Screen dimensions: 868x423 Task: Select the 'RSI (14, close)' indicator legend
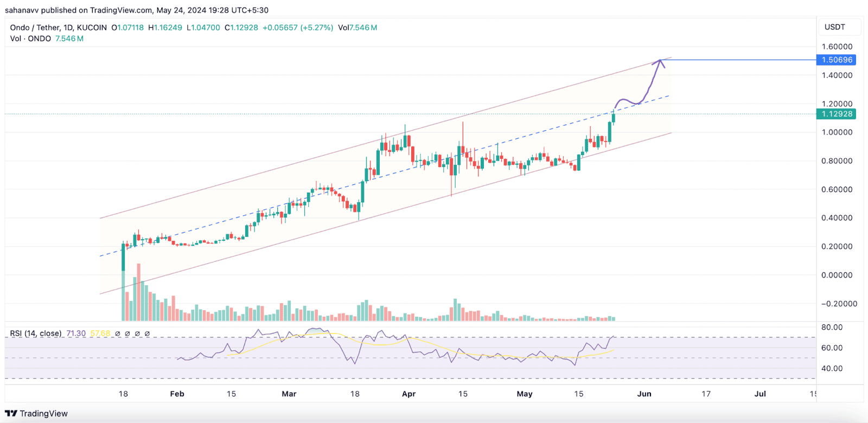36,334
